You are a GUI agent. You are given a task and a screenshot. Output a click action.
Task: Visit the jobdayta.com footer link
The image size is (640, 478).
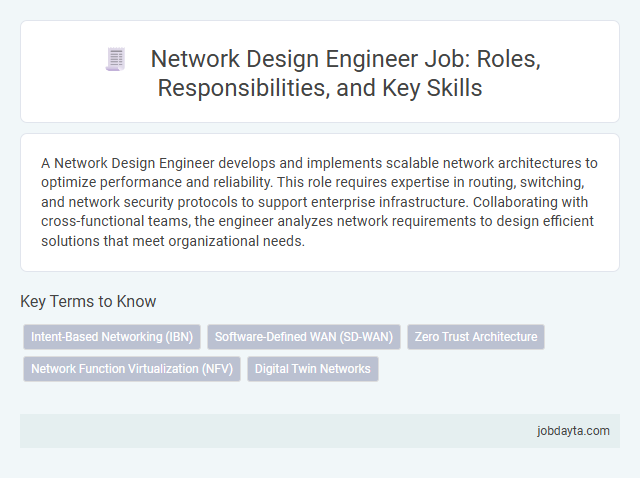[573, 431]
